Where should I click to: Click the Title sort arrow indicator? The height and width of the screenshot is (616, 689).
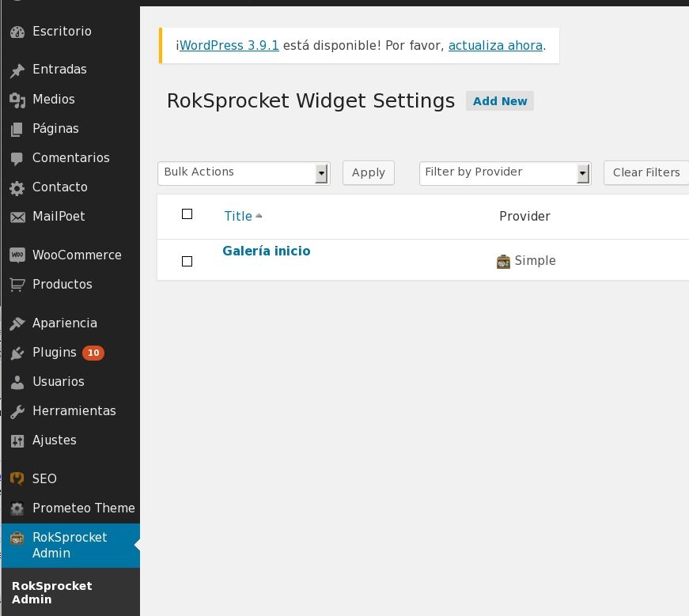[x=259, y=216]
